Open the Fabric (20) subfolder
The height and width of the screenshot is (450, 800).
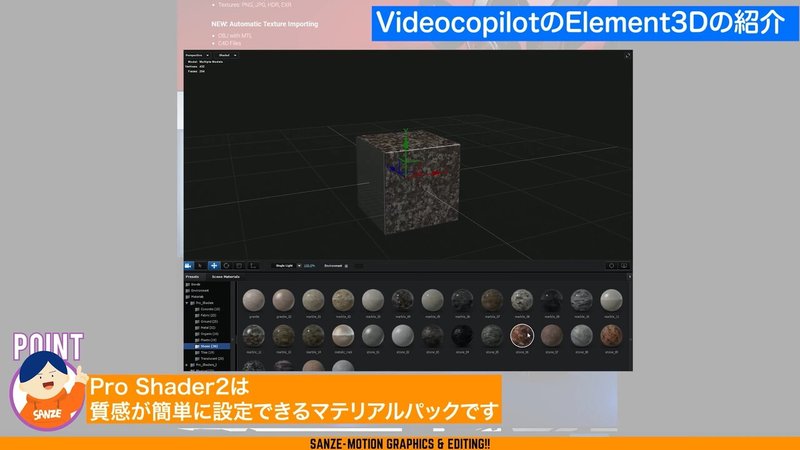[x=206, y=315]
